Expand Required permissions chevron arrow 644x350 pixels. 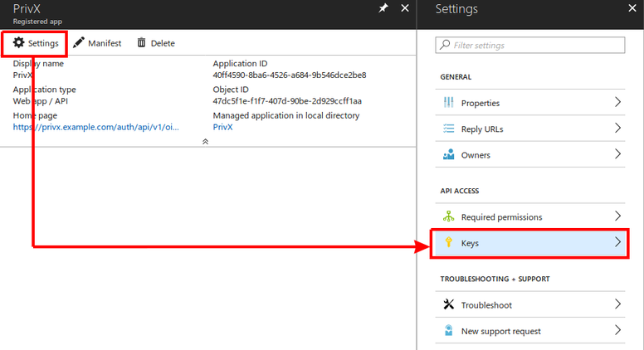pyautogui.click(x=617, y=216)
